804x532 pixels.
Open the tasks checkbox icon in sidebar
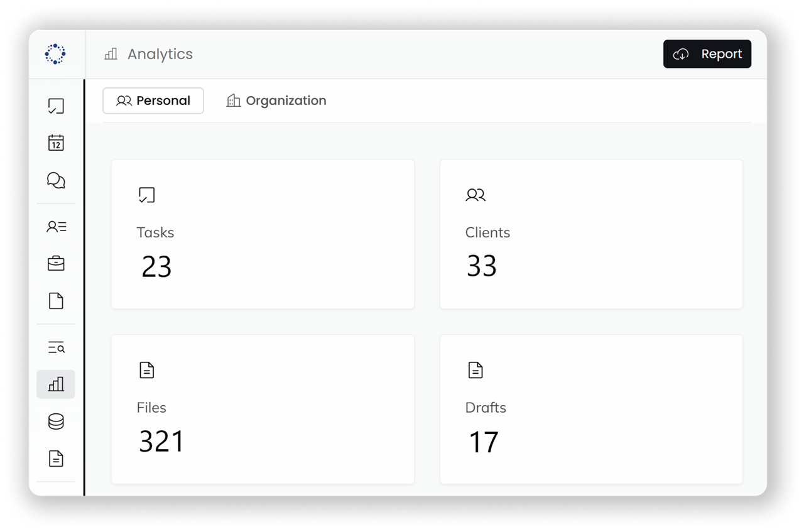click(x=56, y=106)
